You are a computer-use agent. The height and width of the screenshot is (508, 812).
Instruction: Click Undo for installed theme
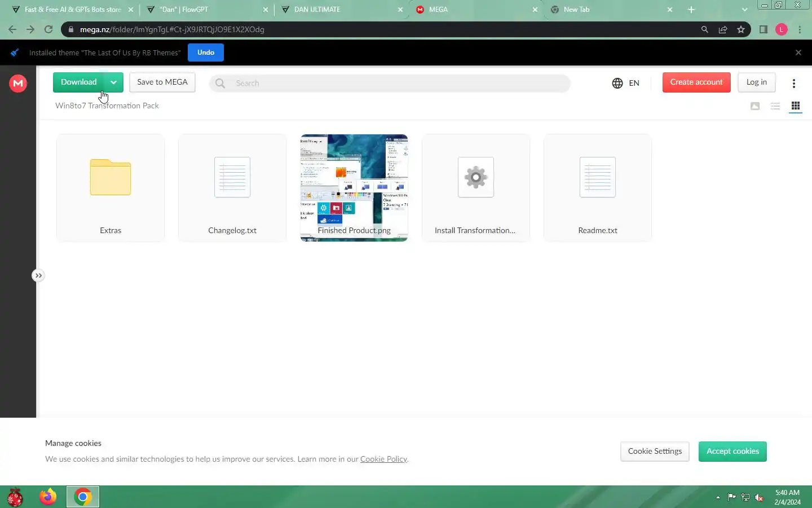[206, 52]
